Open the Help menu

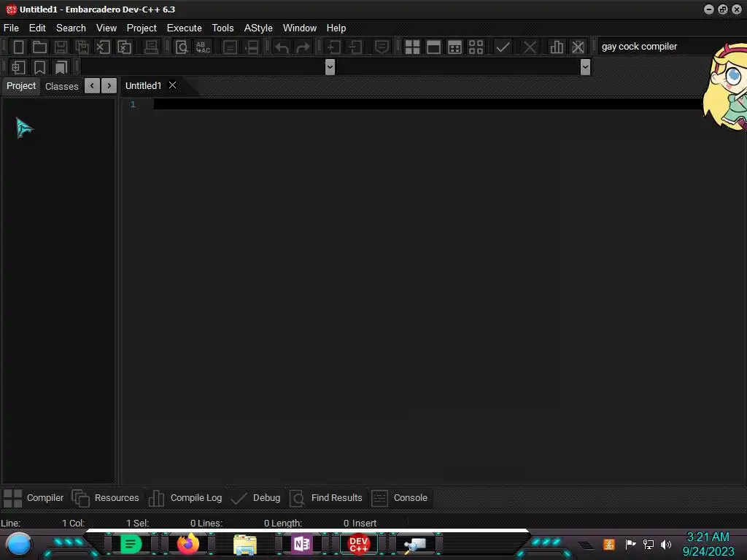(x=336, y=28)
